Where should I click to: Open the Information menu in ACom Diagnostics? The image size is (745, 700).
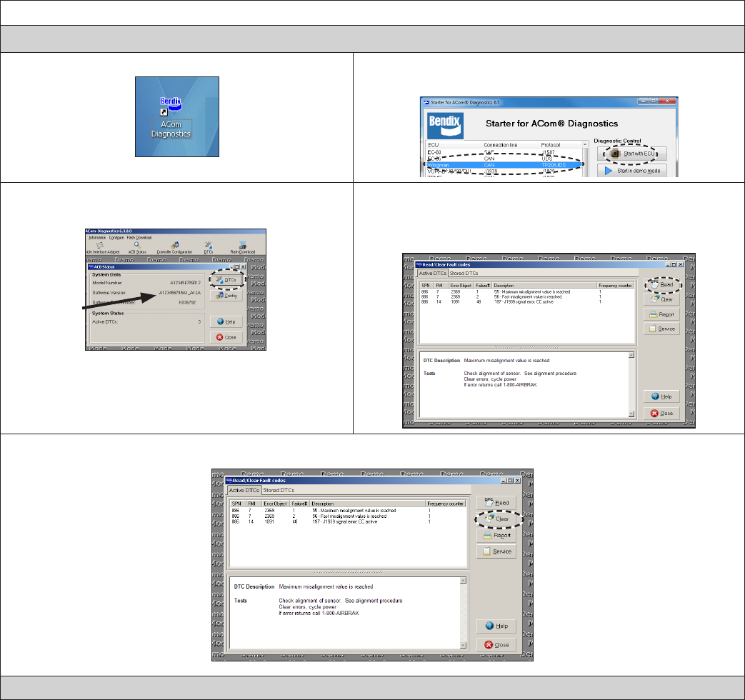pos(97,238)
